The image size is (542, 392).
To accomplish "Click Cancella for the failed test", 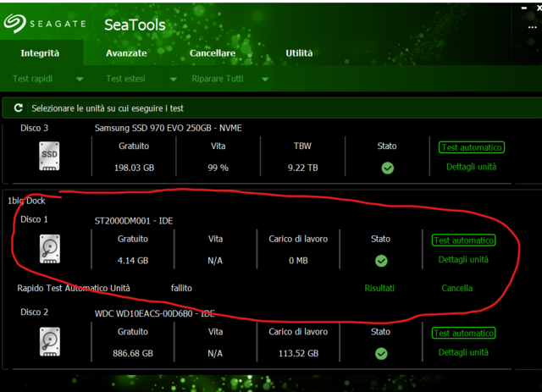I will (x=457, y=288).
